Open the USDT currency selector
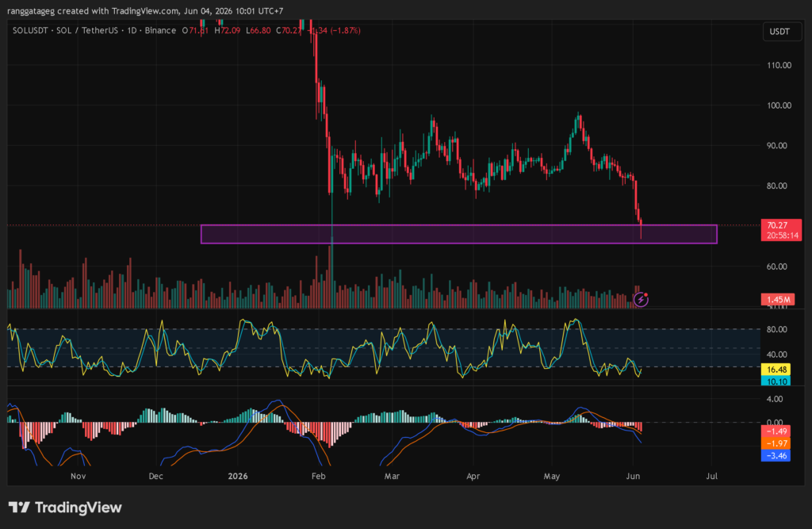Screen dimensions: 812x529 click(781, 32)
